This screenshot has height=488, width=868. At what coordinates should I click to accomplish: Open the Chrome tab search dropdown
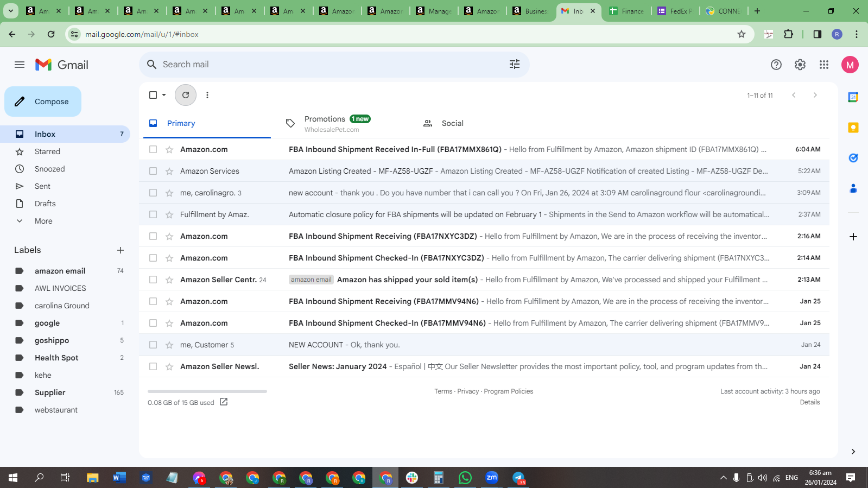[11, 11]
